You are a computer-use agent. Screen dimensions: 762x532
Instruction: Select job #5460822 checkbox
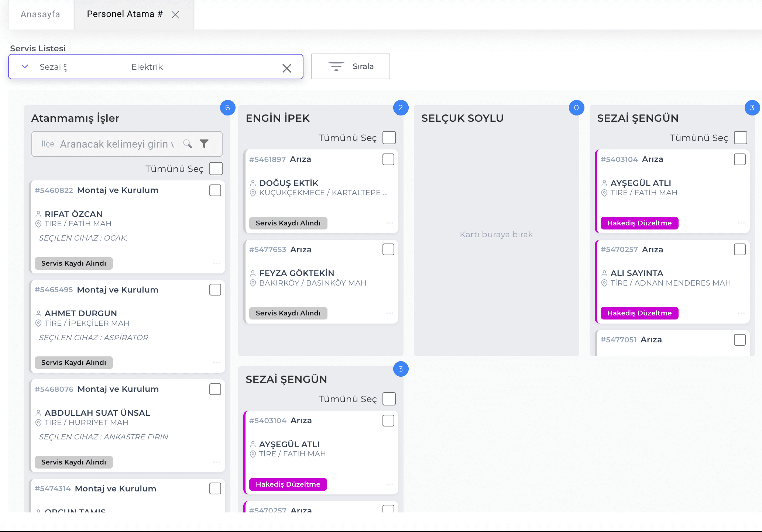215,190
